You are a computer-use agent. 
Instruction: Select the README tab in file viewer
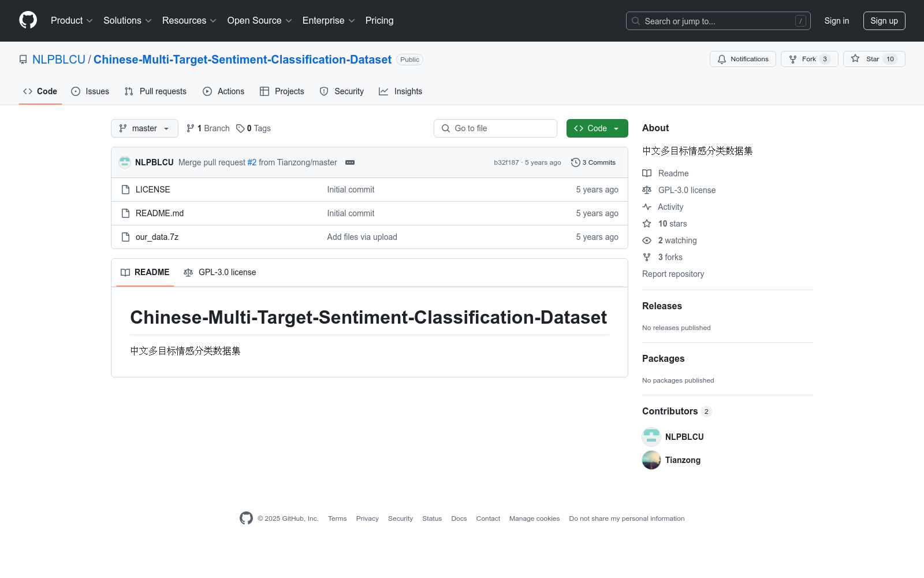[145, 272]
